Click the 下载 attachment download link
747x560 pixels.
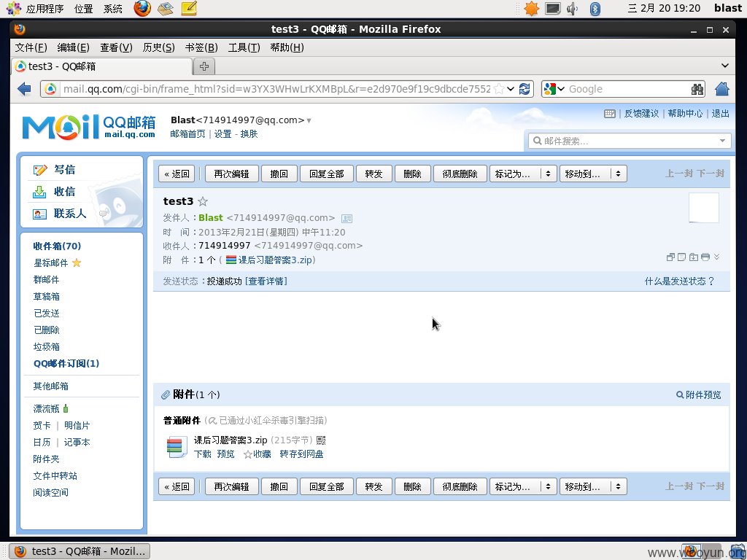click(x=203, y=454)
